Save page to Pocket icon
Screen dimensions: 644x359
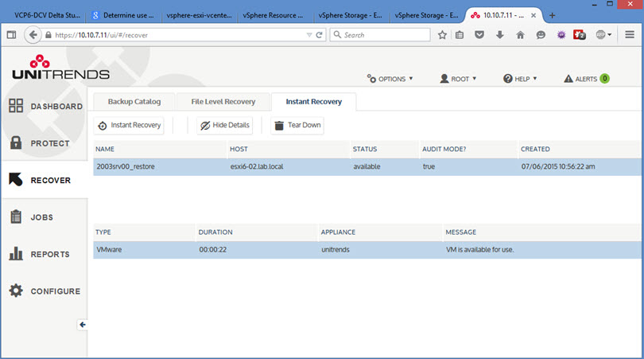479,35
